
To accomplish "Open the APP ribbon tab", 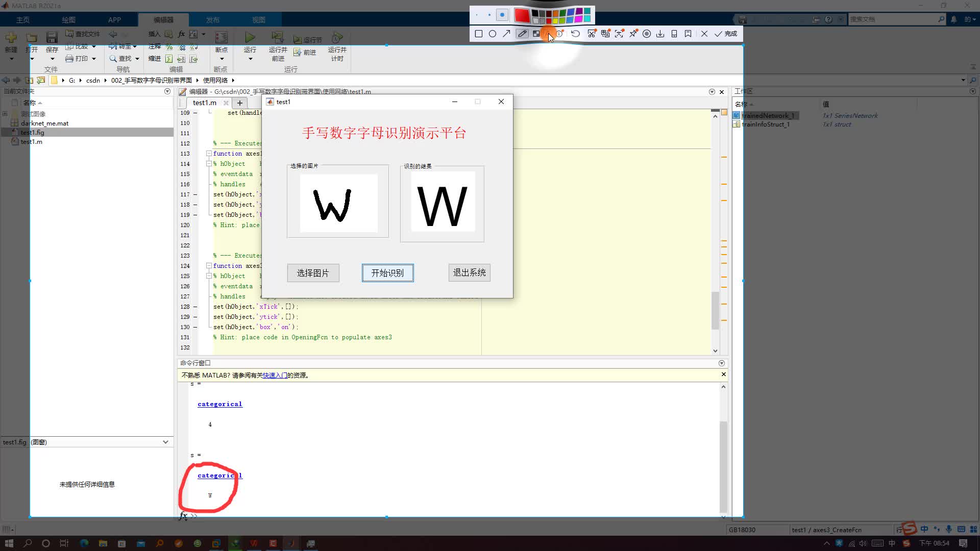I will point(114,20).
